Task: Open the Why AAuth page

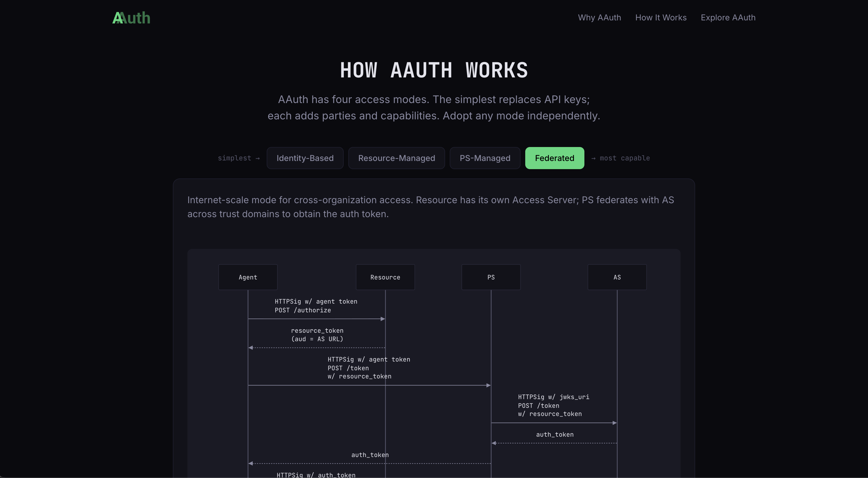Action: 600,17
